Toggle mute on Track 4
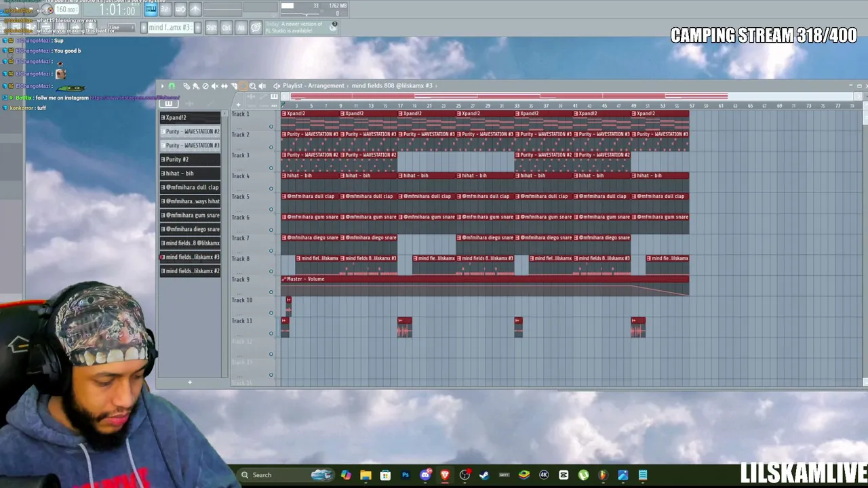 tap(271, 188)
